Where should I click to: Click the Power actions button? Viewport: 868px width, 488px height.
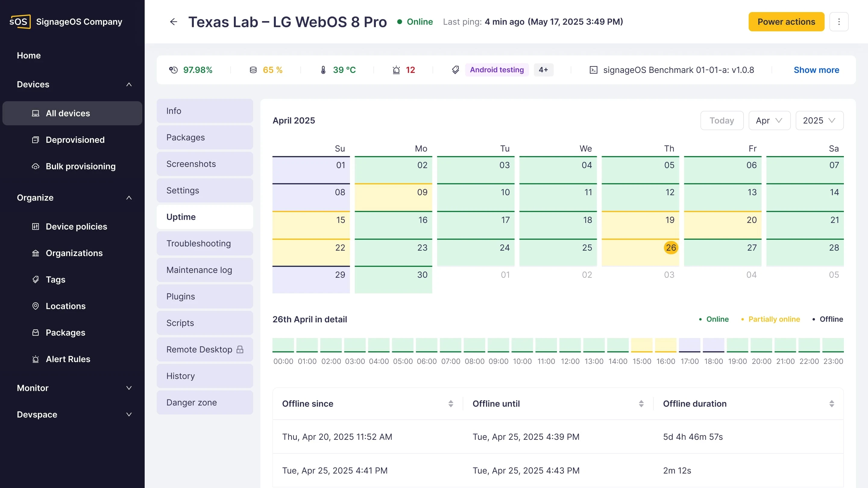[x=786, y=22]
